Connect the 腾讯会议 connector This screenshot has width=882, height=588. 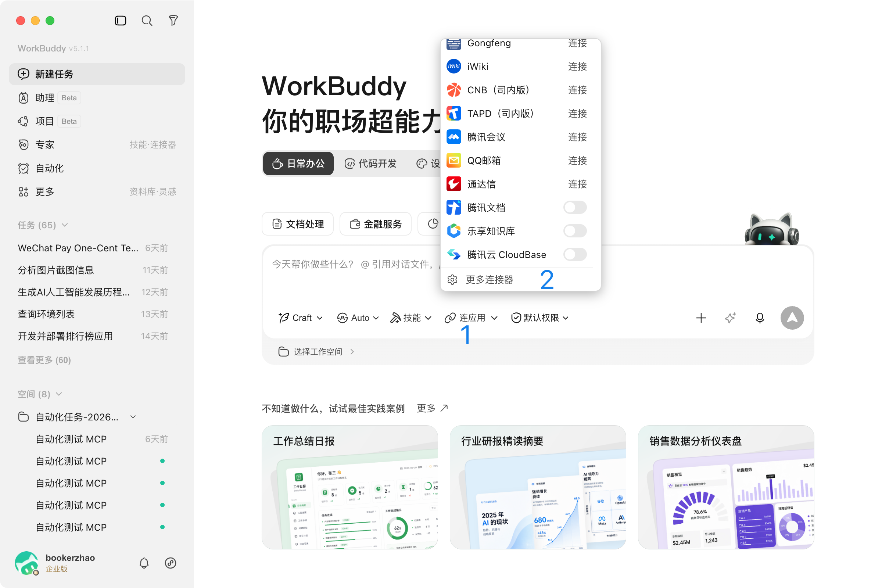577,137
